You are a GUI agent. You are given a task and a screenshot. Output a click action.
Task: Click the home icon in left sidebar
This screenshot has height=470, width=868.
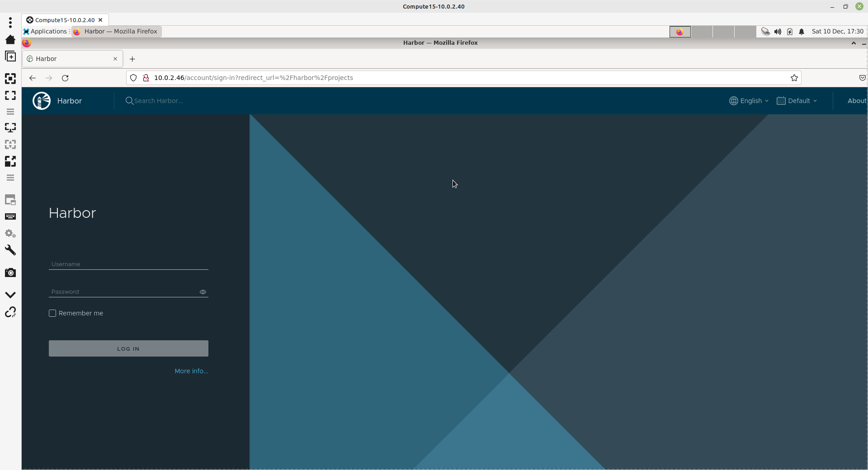[10, 40]
